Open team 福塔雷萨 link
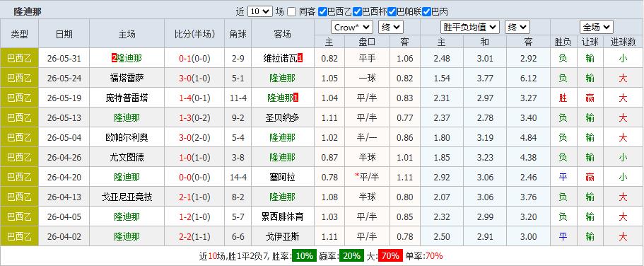Viewport: 644px width, 266px height. (127, 78)
